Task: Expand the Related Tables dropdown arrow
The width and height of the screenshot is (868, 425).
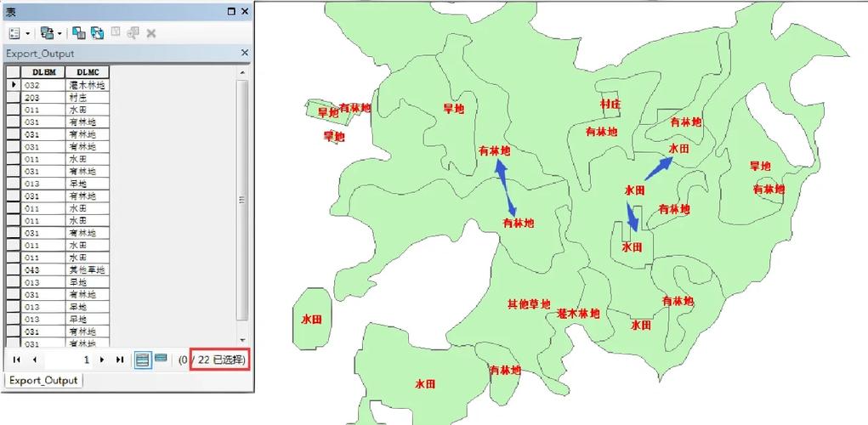Action: tap(60, 34)
